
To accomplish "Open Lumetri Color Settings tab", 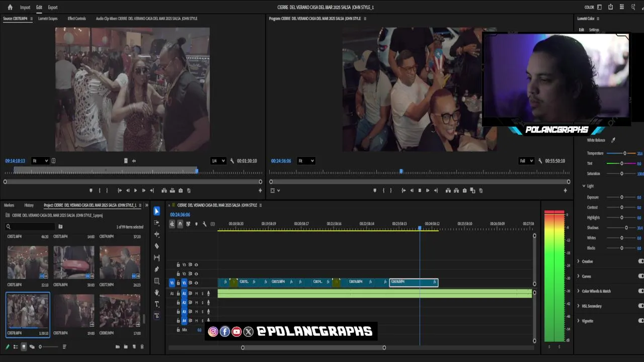I will coord(594,30).
